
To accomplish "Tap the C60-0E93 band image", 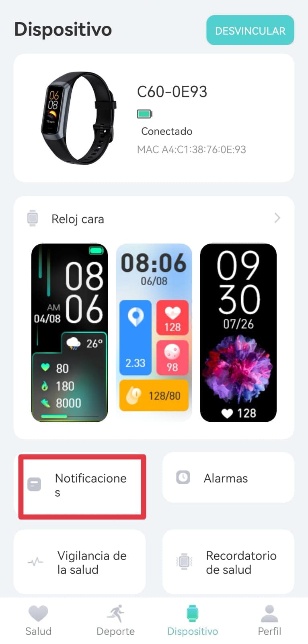I will click(78, 118).
